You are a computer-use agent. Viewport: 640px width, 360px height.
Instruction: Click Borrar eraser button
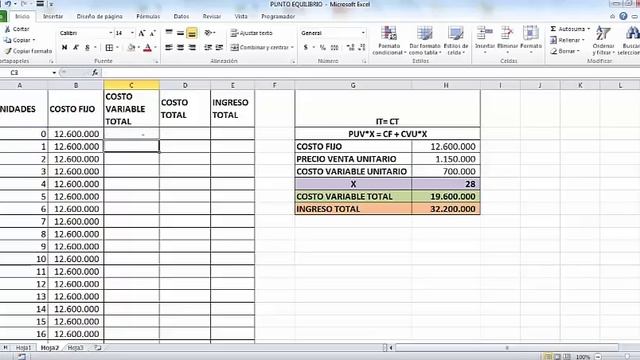point(564,51)
